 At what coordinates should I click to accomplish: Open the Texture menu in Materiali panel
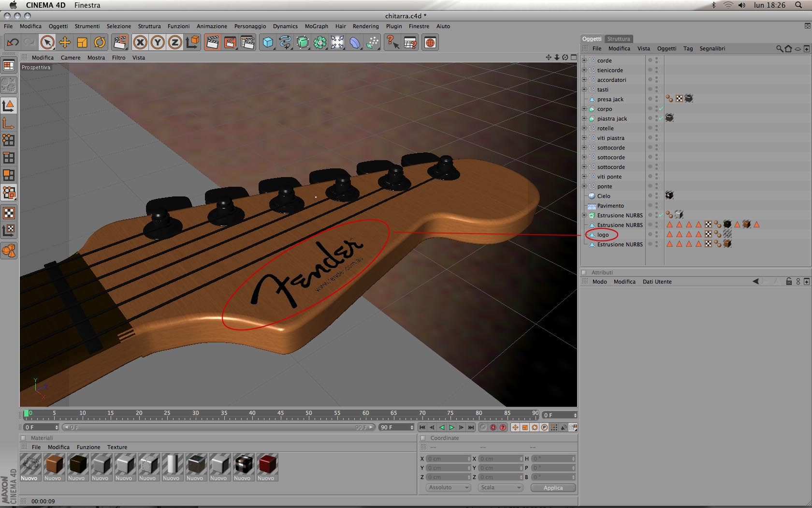click(117, 447)
